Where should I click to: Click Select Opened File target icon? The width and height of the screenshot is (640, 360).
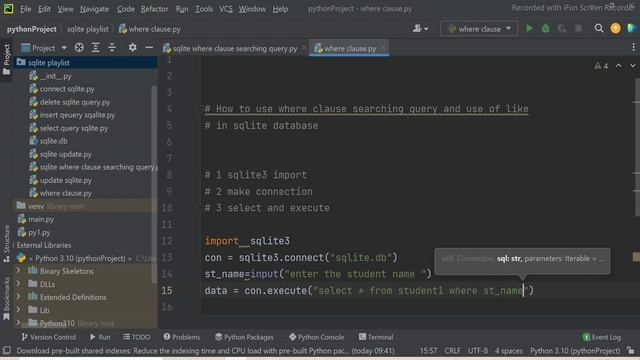coord(79,48)
